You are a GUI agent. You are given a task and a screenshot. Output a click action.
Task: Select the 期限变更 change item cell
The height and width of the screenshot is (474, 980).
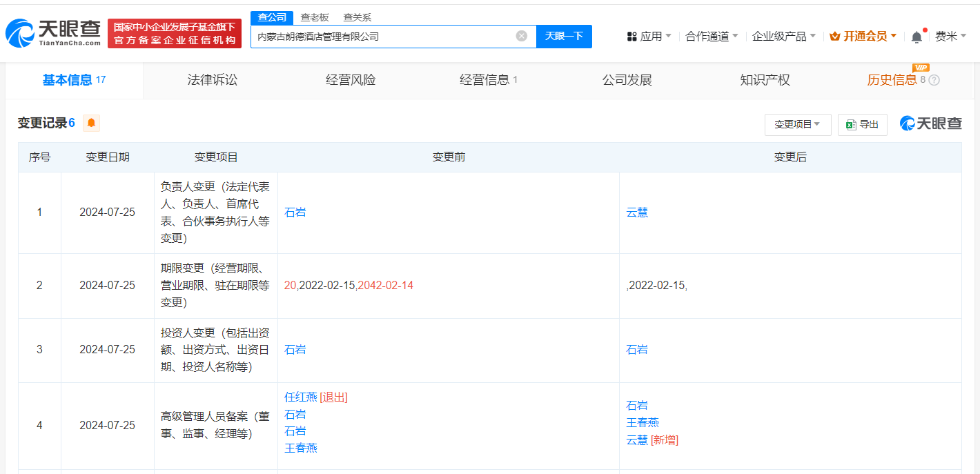click(x=216, y=286)
